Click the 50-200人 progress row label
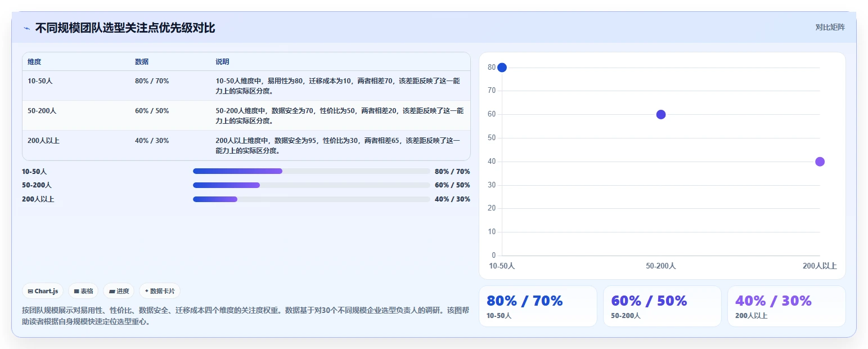 pyautogui.click(x=37, y=185)
